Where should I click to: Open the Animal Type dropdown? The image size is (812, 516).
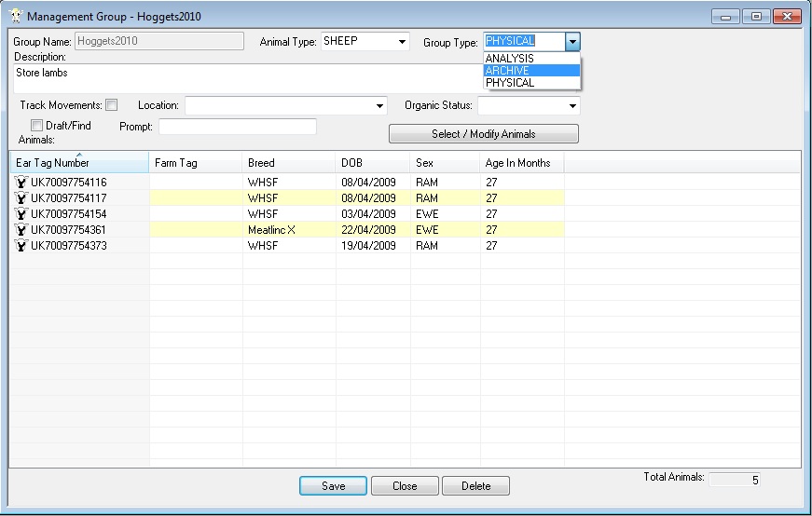pos(402,41)
